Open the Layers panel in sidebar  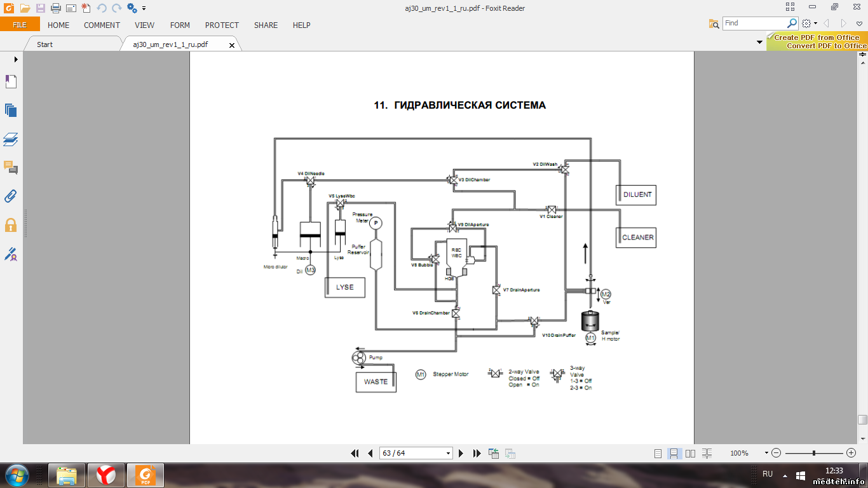pyautogui.click(x=11, y=139)
